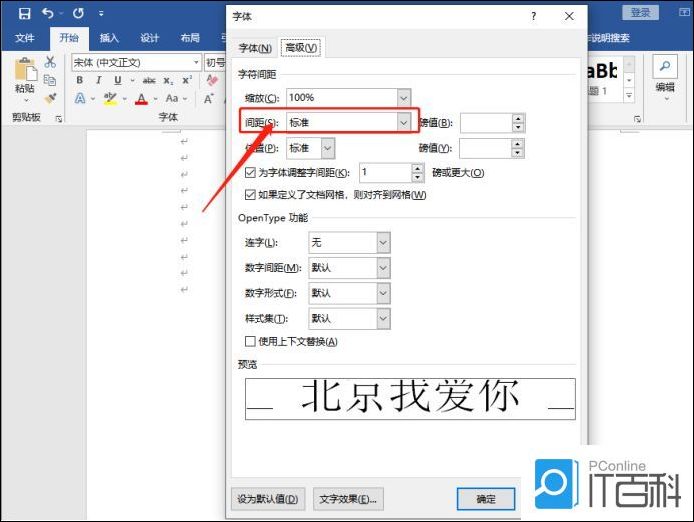The image size is (694, 522).
Task: Open the 间距(S) 标准 dropdown
Action: click(x=403, y=123)
